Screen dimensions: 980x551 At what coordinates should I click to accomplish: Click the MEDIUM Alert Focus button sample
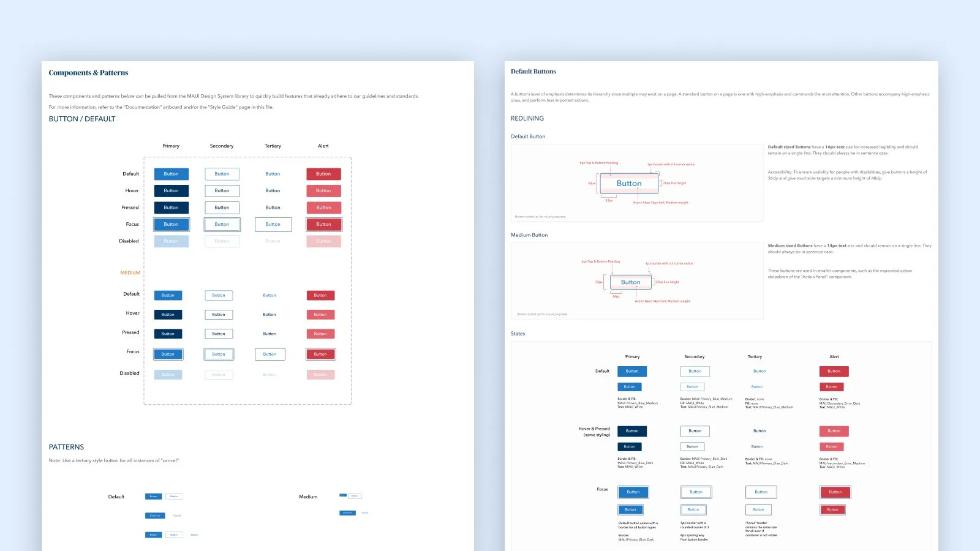pos(320,354)
